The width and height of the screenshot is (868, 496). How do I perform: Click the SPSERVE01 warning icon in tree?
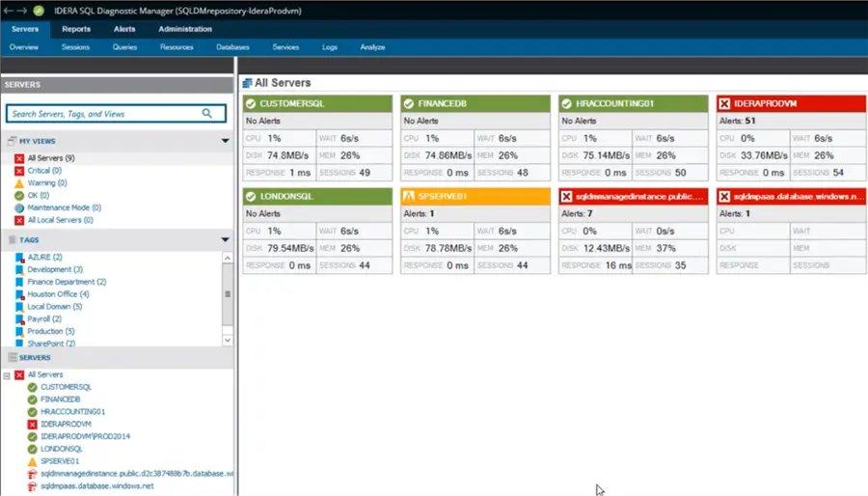tap(32, 461)
